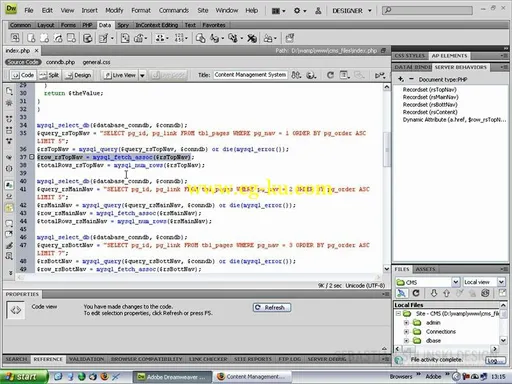This screenshot has width=512, height=384.
Task: Click the Extend Dreamweaver gear icon
Action: tap(300, 11)
